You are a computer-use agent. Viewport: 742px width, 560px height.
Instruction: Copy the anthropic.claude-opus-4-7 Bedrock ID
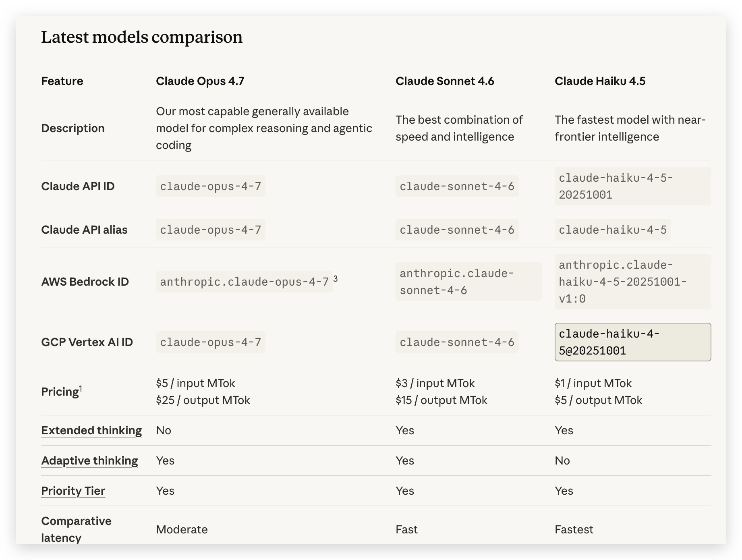[244, 282]
